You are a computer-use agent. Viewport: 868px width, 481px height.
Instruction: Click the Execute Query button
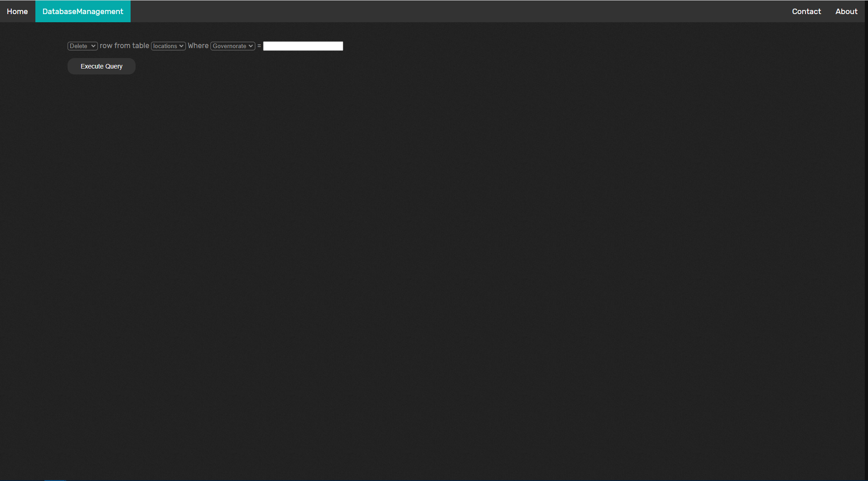(x=101, y=66)
